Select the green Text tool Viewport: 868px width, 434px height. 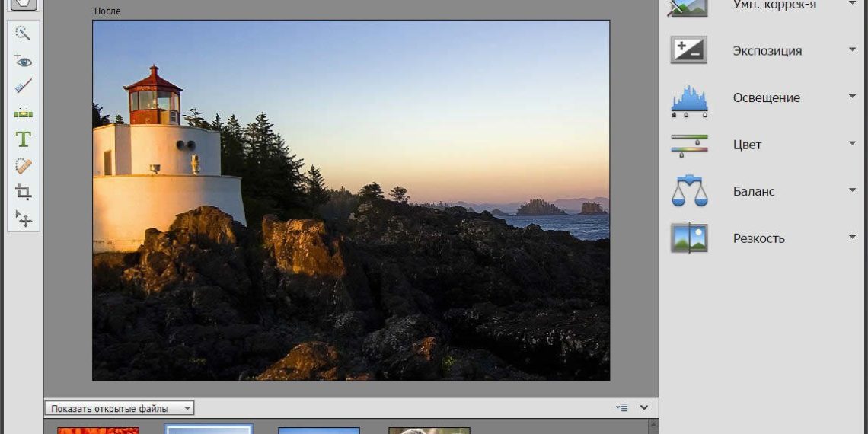pos(23,139)
